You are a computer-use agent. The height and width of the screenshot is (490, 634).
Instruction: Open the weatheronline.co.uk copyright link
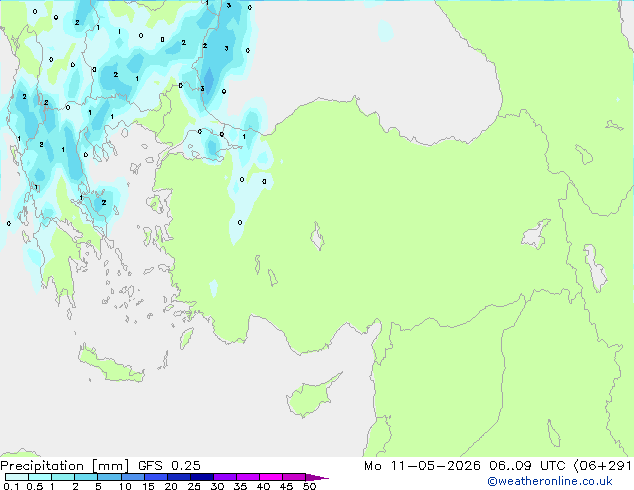[x=549, y=481]
